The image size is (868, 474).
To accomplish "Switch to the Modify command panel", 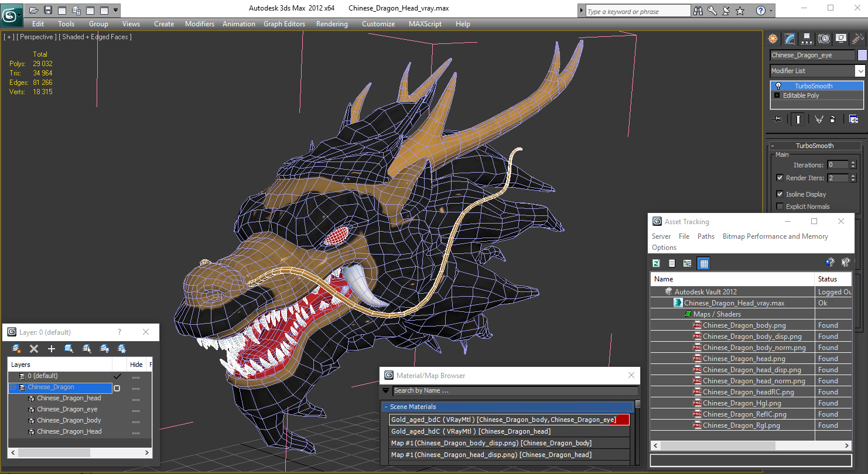I will (790, 39).
